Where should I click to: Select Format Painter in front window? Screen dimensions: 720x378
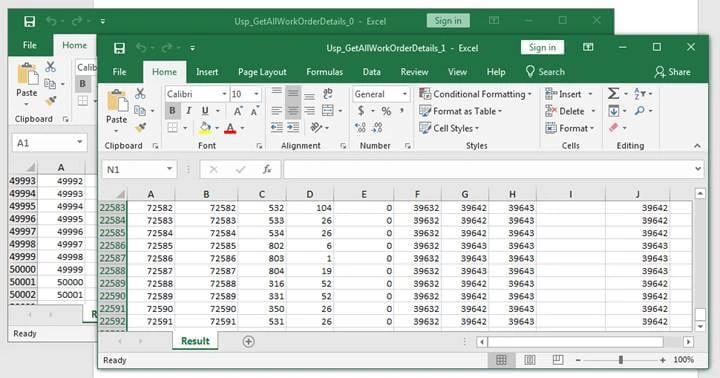click(141, 127)
